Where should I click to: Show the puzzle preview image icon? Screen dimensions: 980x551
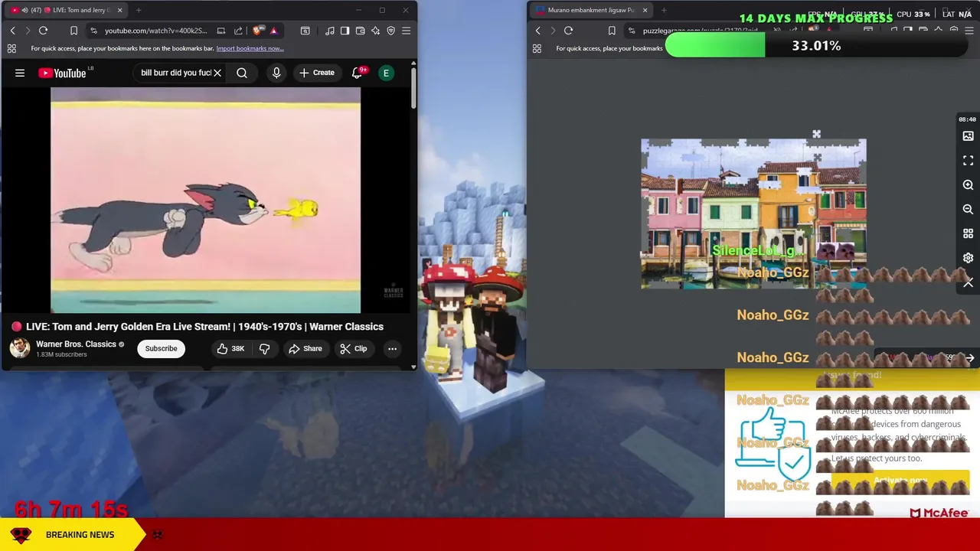click(x=968, y=136)
